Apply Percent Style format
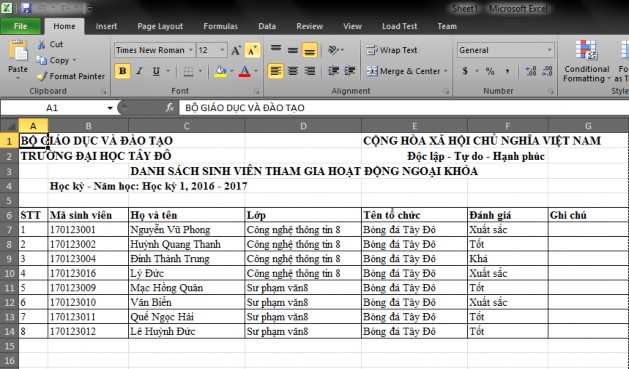629x369 pixels. [x=490, y=71]
